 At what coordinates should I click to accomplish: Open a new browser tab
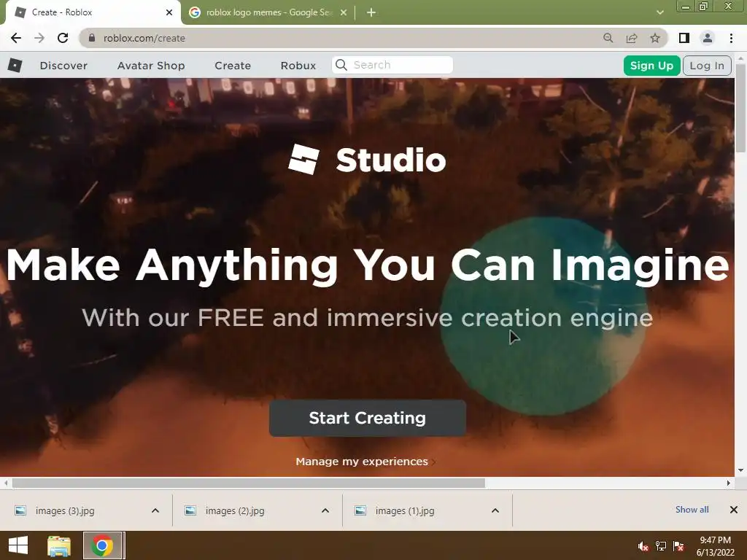click(x=371, y=12)
